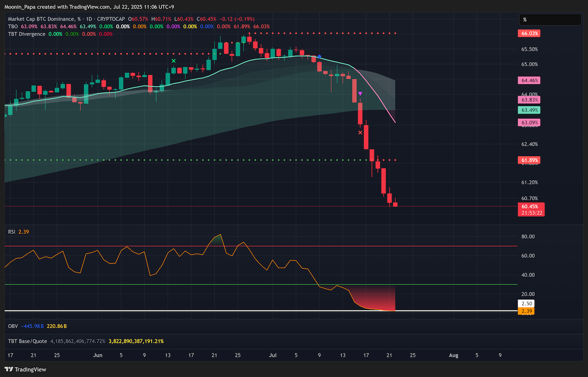Click the current price 60.45% label
The height and width of the screenshot is (377, 588).
click(x=531, y=206)
